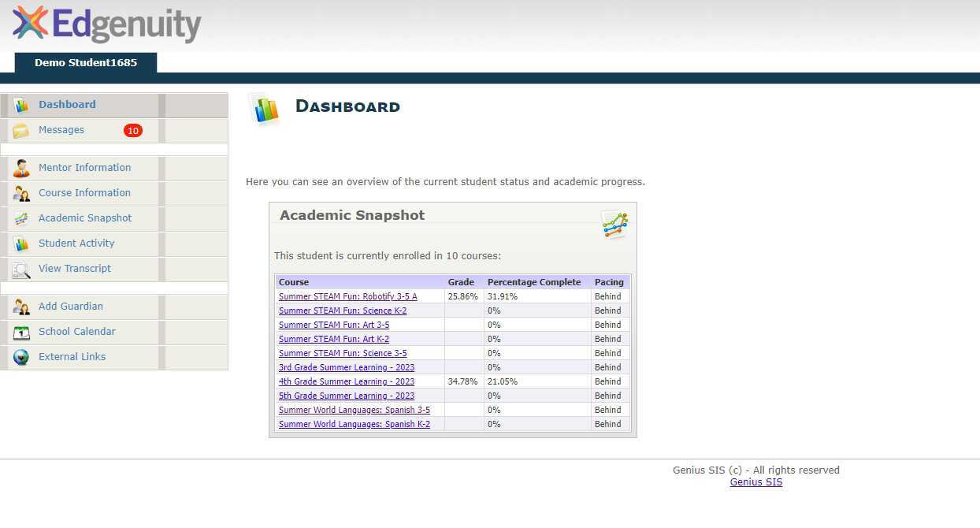Viewport: 980px width, 528px height.
Task: Click the Genius SIS footer link
Action: (755, 482)
